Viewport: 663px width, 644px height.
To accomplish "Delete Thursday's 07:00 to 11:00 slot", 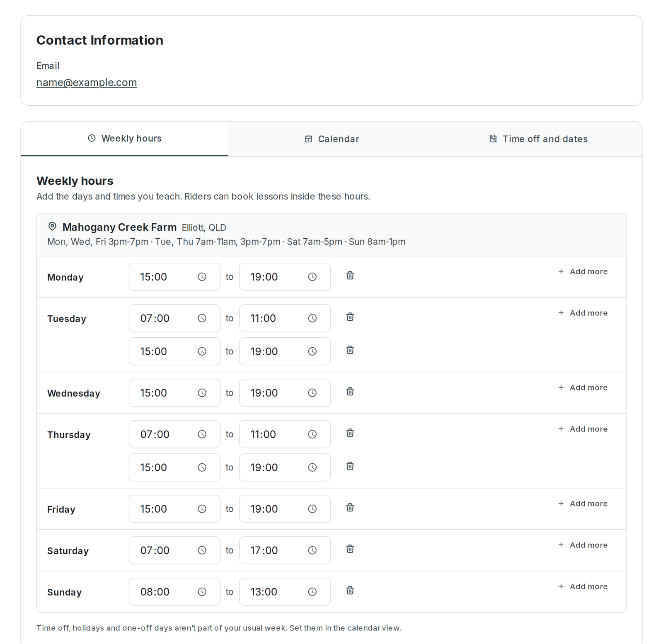I will (x=350, y=433).
